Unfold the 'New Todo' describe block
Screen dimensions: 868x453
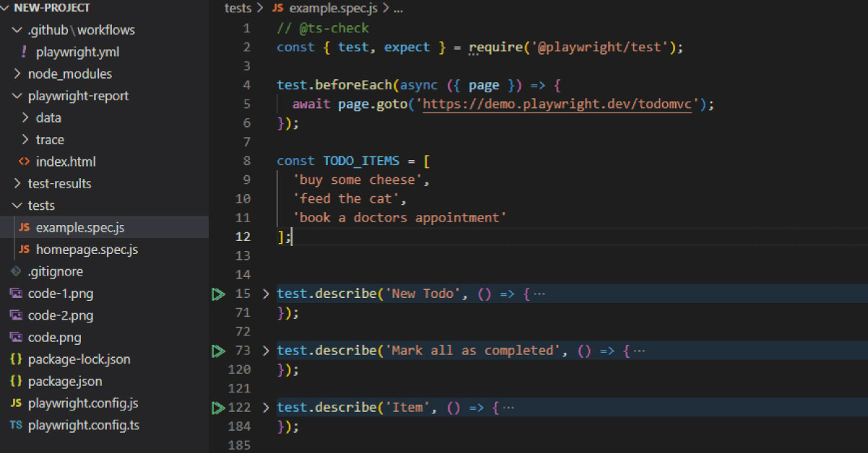(266, 294)
